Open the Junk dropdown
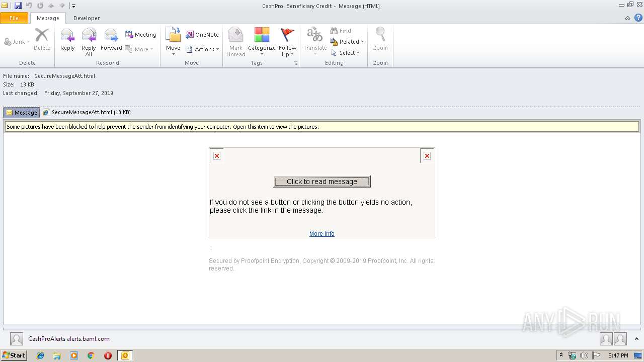644x362 pixels. pyautogui.click(x=17, y=42)
